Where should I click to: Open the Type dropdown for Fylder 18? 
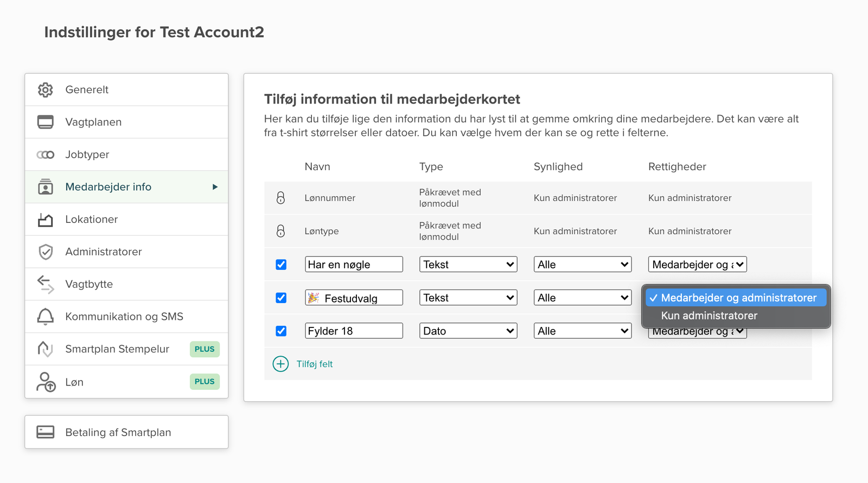click(x=468, y=331)
